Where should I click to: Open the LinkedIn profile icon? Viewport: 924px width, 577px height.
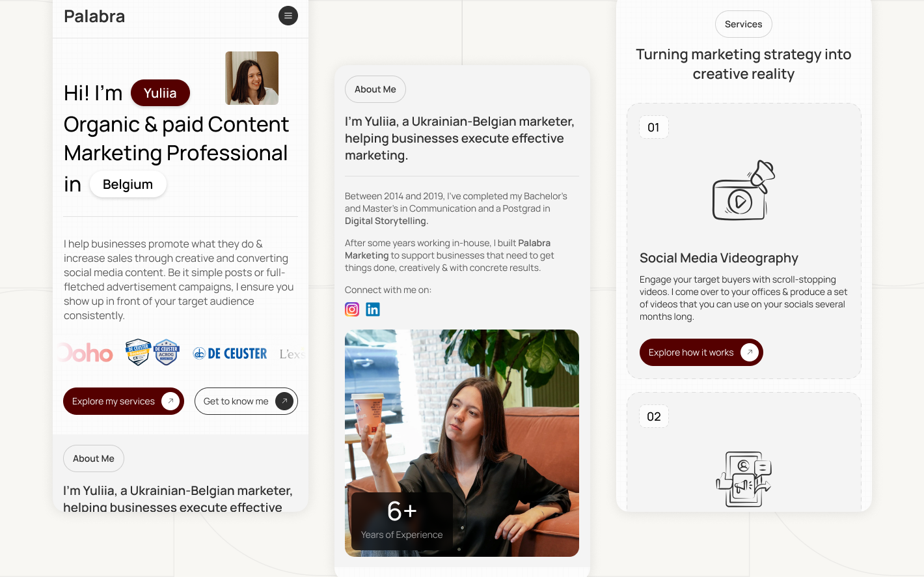point(373,309)
